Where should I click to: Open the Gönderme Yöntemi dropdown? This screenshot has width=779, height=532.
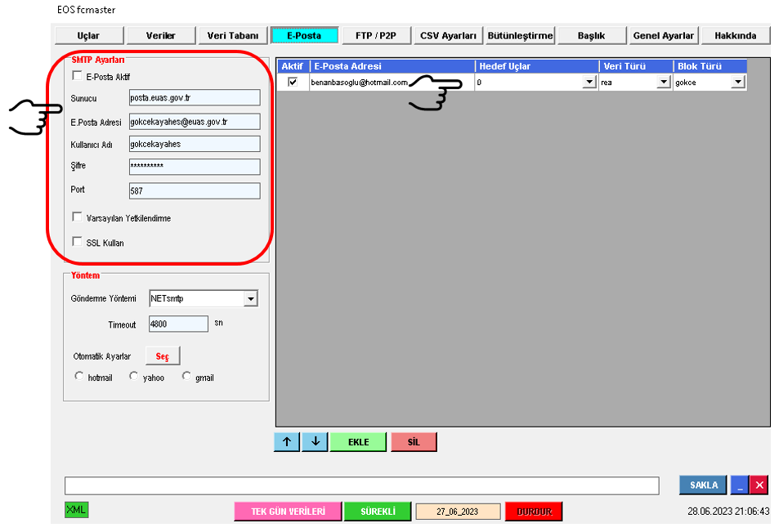click(x=251, y=298)
